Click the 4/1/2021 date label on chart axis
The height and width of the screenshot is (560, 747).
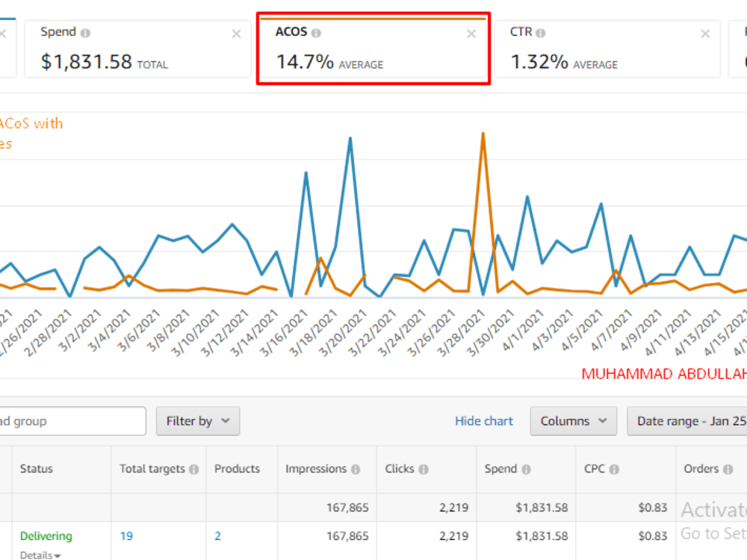[522, 331]
